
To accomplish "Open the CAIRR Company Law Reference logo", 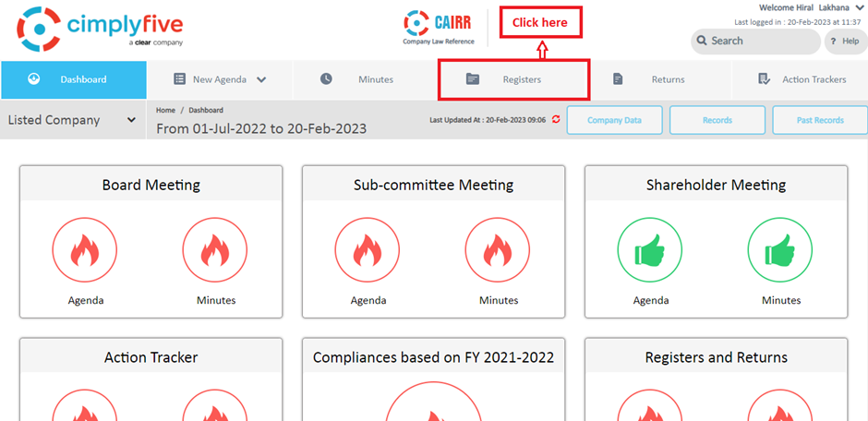I will [x=439, y=28].
